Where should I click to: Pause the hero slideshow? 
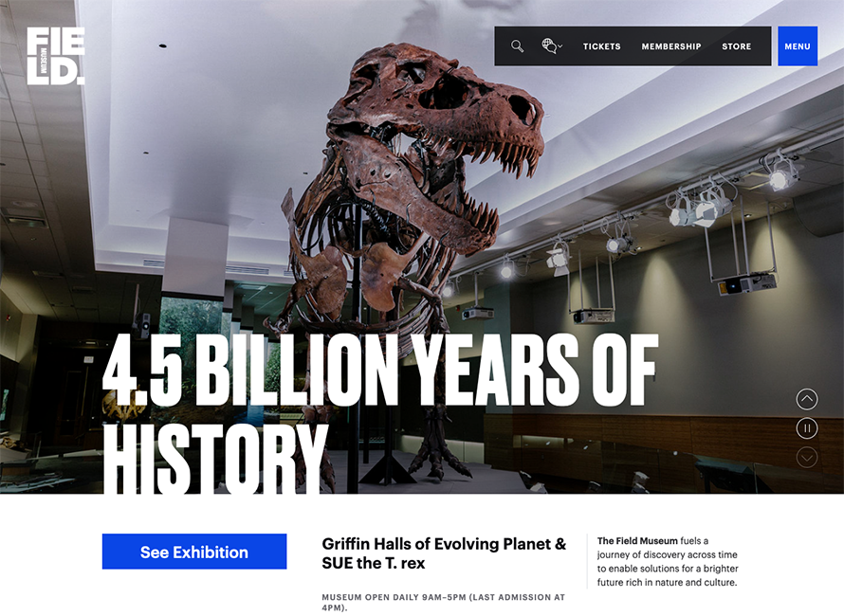click(806, 428)
